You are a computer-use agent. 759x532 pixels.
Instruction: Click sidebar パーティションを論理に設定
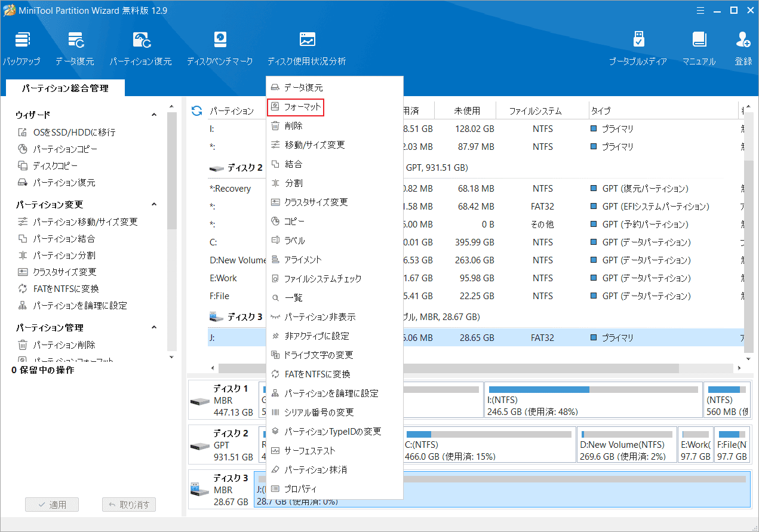[x=73, y=306]
